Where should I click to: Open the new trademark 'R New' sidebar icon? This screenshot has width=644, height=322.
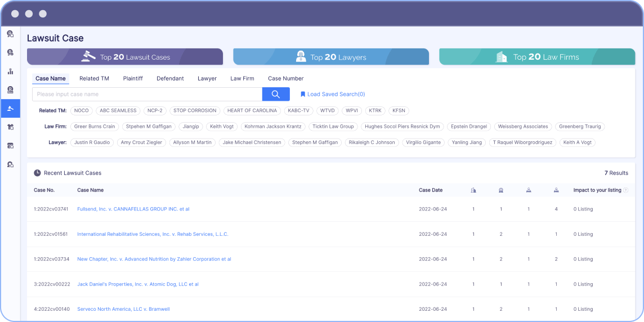(10, 90)
